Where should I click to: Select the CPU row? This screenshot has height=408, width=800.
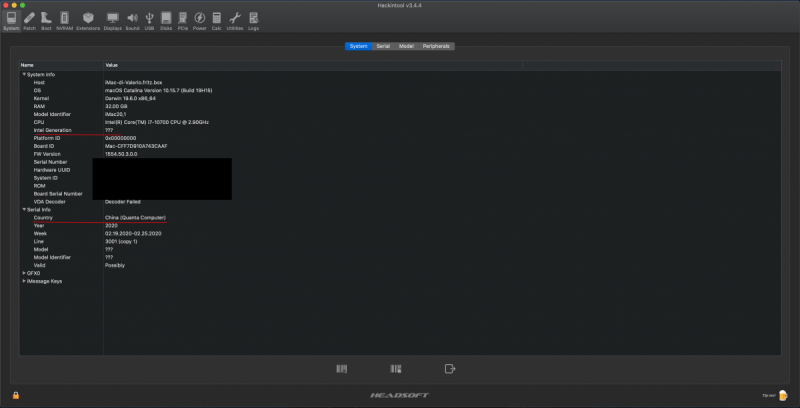(400, 122)
